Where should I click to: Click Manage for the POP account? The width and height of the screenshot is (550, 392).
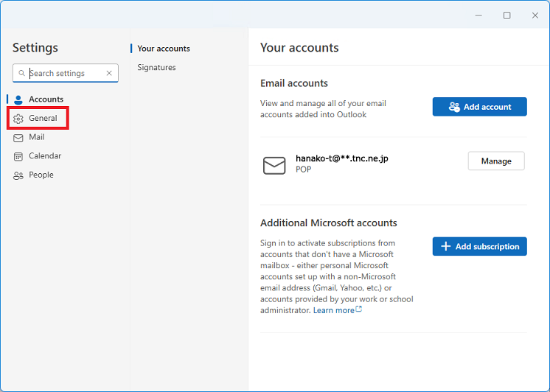(496, 161)
